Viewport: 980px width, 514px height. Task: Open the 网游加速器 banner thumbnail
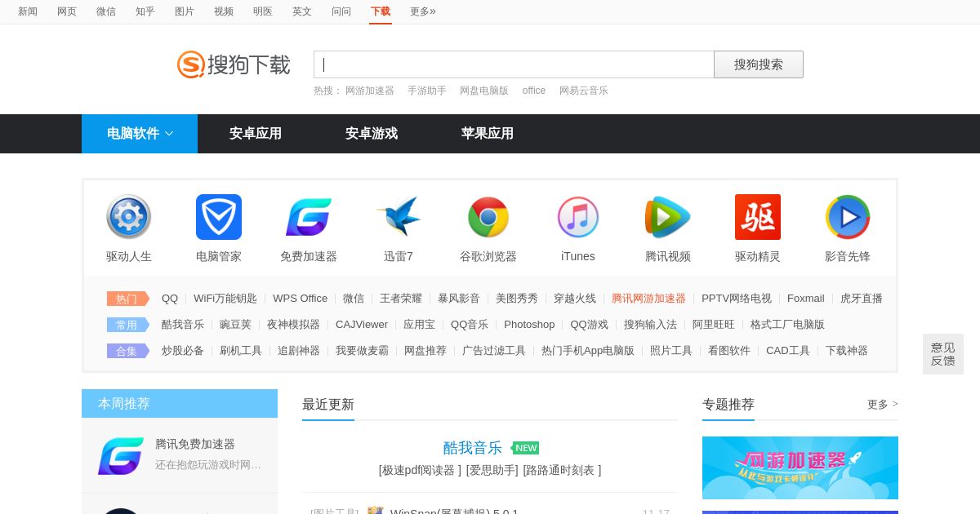click(x=800, y=467)
